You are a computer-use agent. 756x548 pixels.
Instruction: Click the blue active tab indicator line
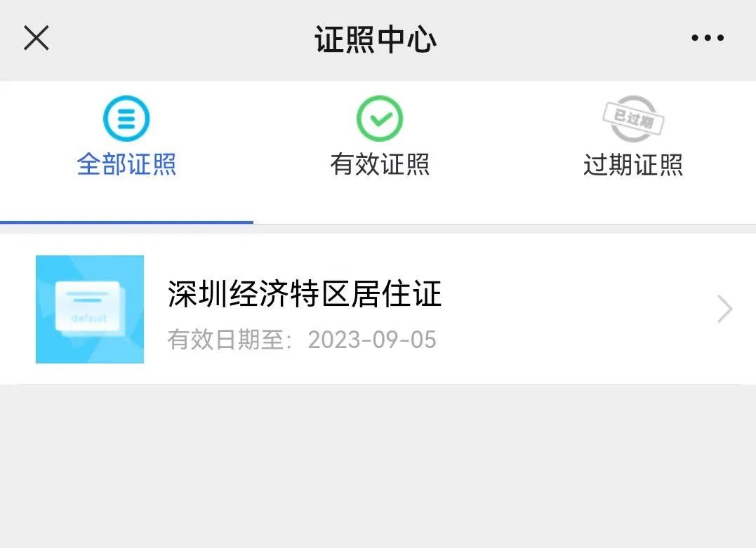126,222
